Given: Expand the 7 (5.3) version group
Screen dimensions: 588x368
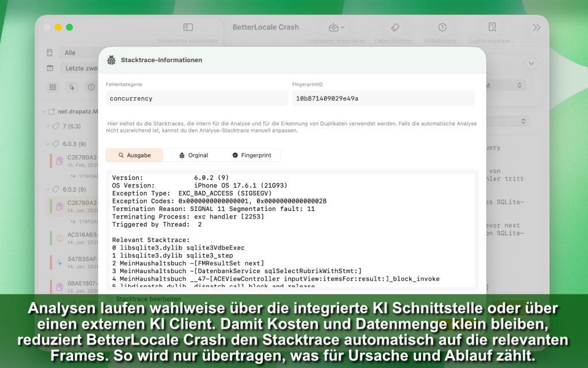Looking at the screenshot, I should point(48,126).
